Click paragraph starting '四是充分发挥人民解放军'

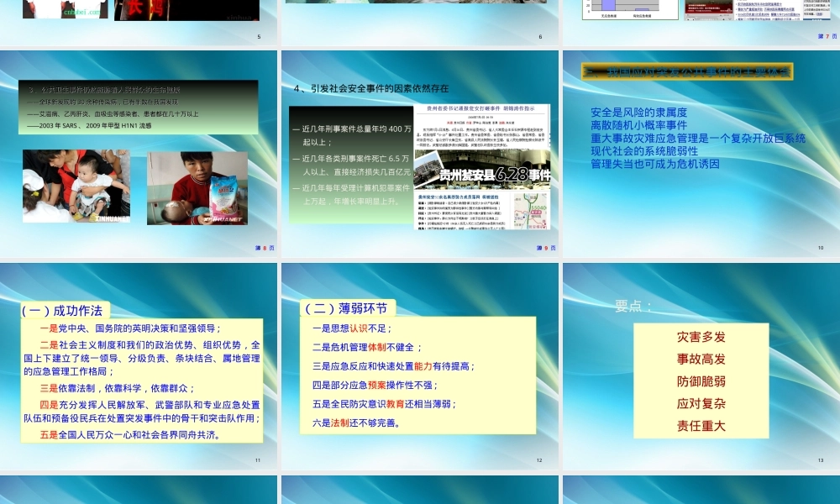(141, 412)
